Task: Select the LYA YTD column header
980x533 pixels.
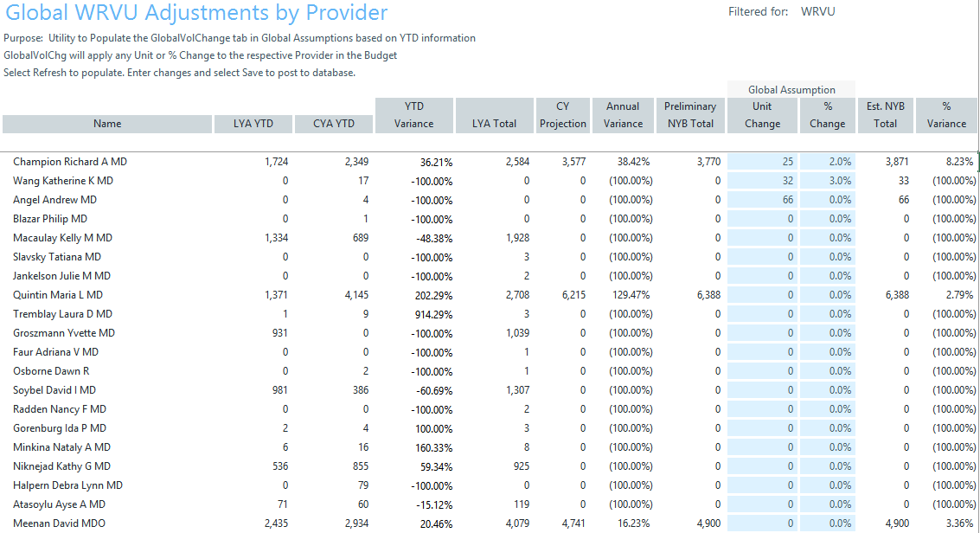Action: pos(253,124)
